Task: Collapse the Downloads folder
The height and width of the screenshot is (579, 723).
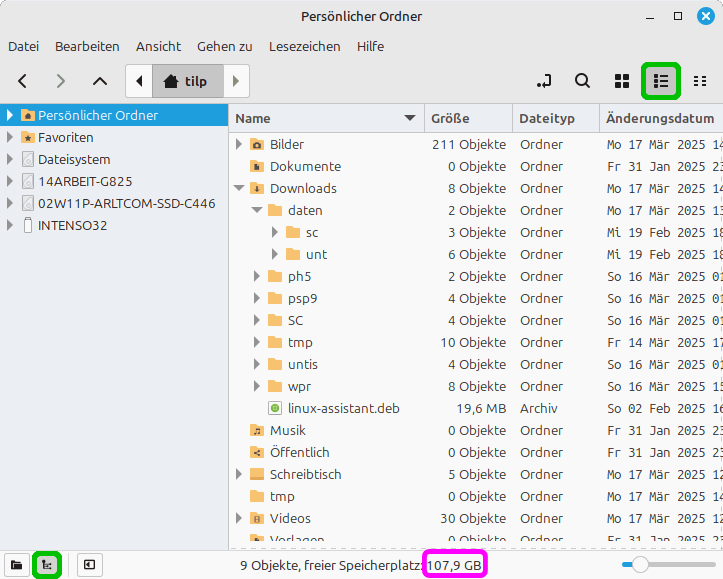Action: [239, 188]
